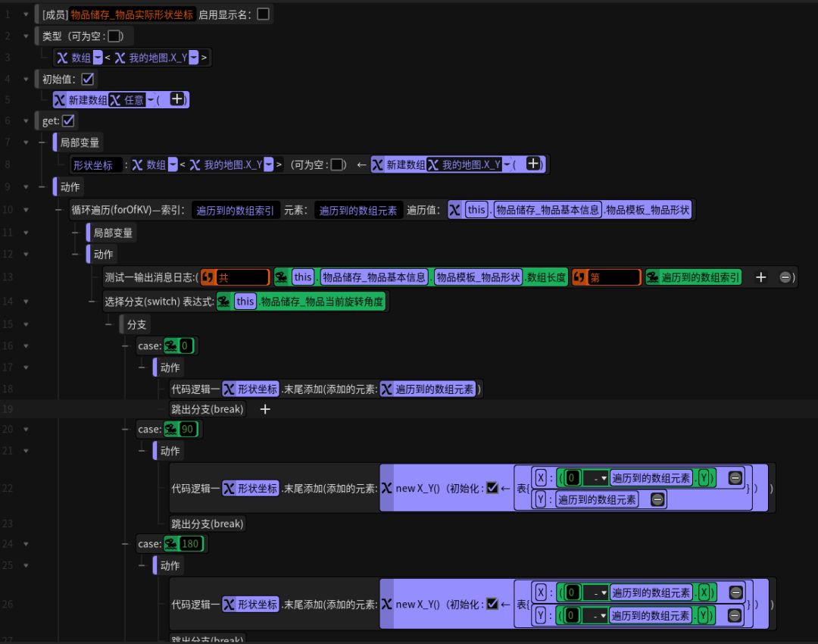Viewport: 818px width, 644px height.
Task: Click 物品储存_物品基本信息 token on loop line
Action: point(548,210)
